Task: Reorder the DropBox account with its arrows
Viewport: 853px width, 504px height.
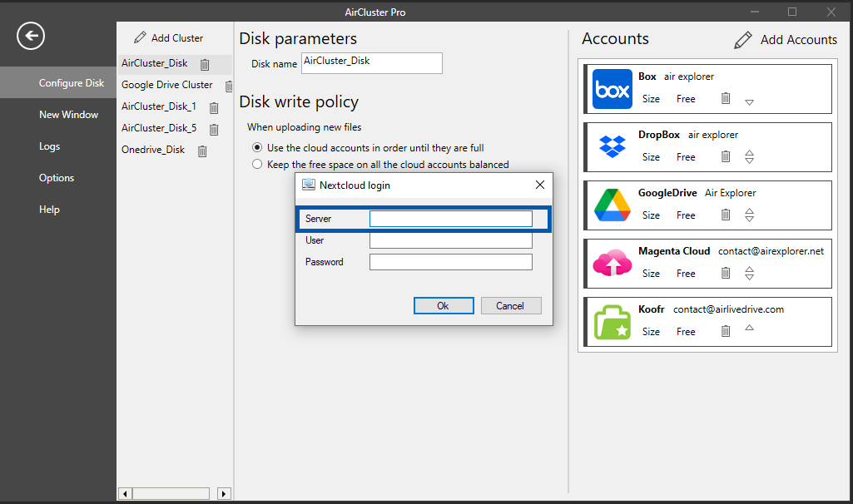Action: coord(749,156)
